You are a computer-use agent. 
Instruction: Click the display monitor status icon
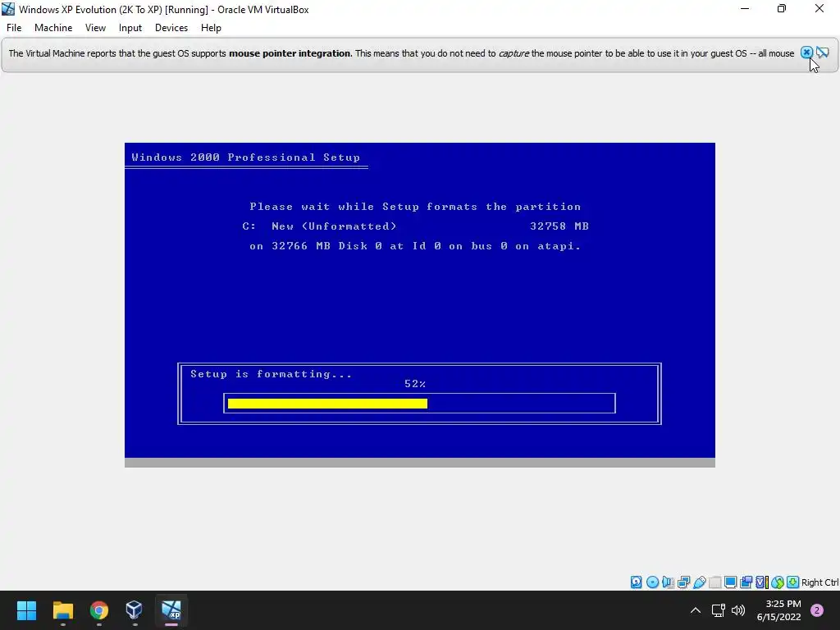pyautogui.click(x=730, y=582)
